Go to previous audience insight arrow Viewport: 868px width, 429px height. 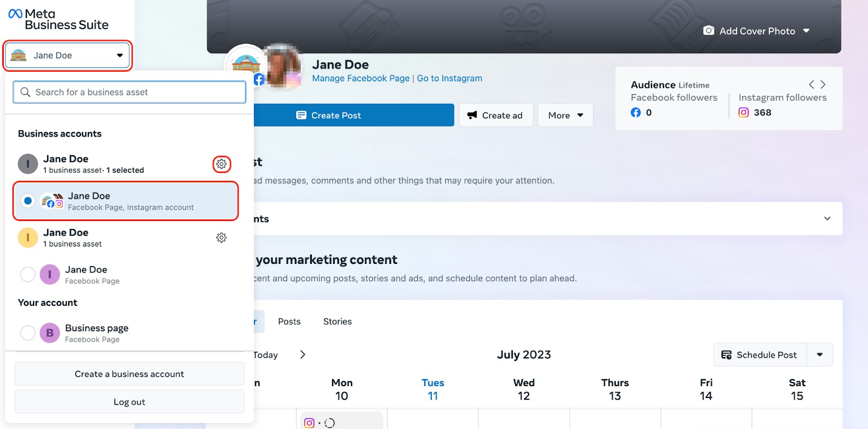[x=811, y=85]
